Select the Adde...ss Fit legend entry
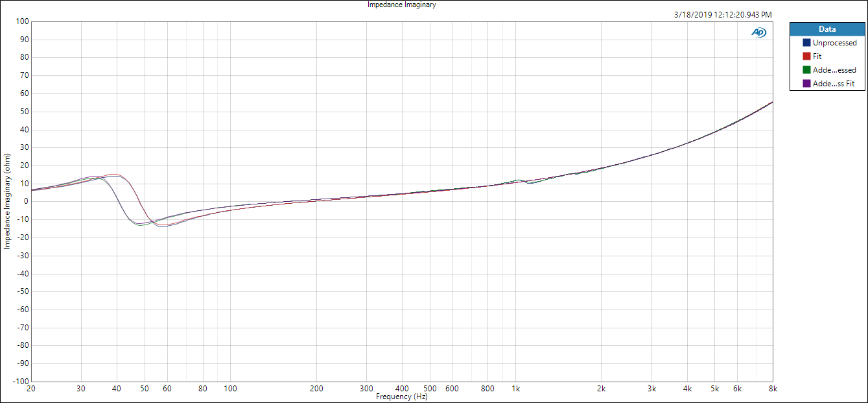The image size is (868, 403). click(x=827, y=84)
